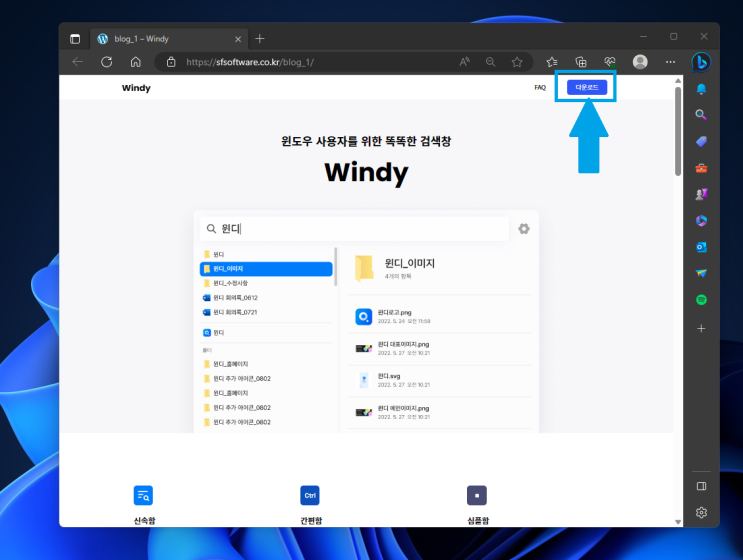Open the sidebar Spotify icon
The height and width of the screenshot is (560, 743).
tap(701, 300)
